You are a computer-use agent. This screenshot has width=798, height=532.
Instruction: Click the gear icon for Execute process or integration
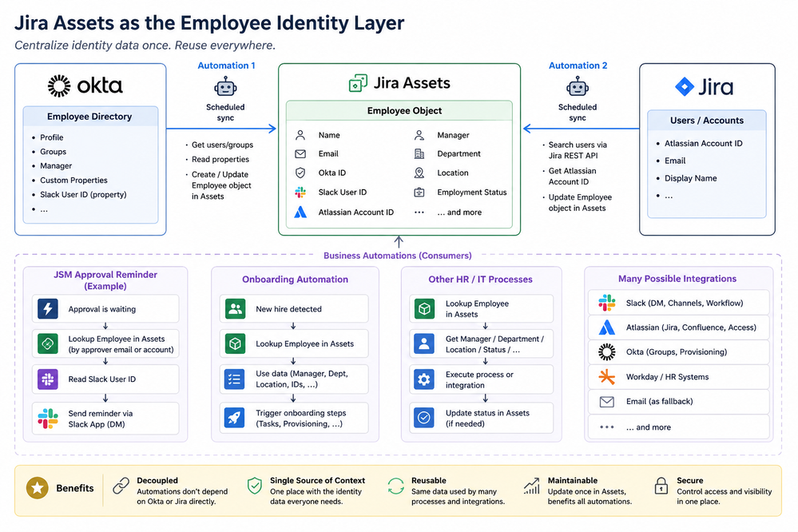pyautogui.click(x=424, y=379)
